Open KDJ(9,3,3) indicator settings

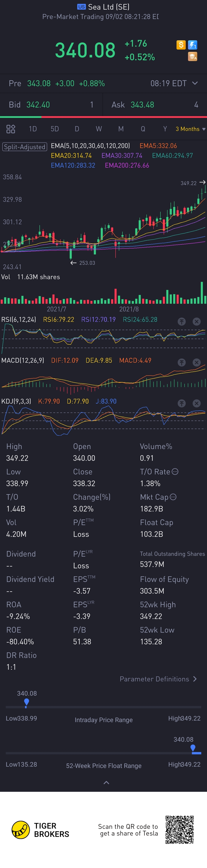pyautogui.click(x=16, y=401)
